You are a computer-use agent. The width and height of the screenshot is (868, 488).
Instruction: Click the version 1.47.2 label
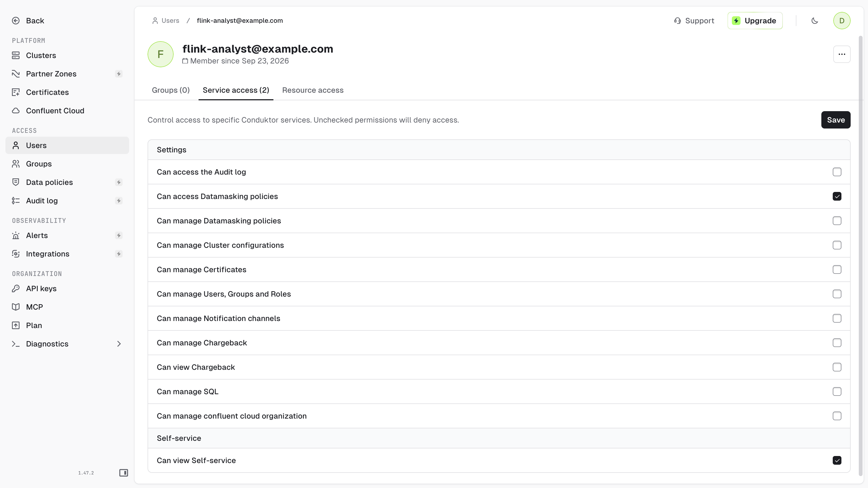pos(86,473)
